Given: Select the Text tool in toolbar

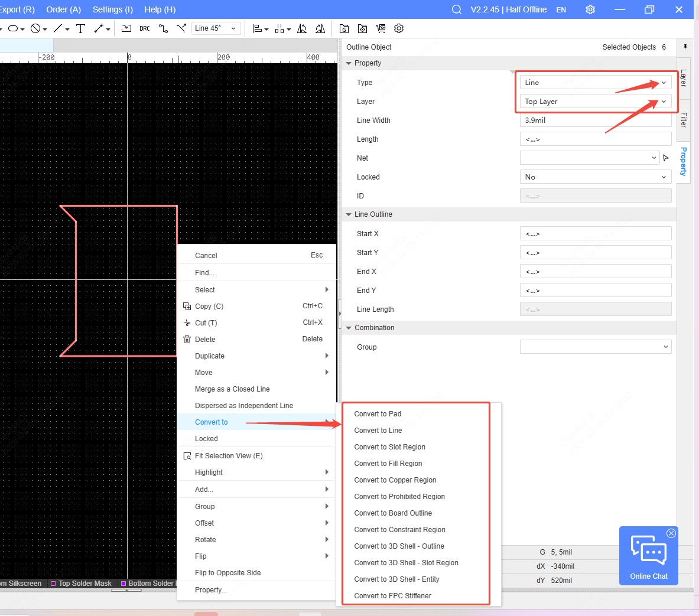Looking at the screenshot, I should point(81,28).
